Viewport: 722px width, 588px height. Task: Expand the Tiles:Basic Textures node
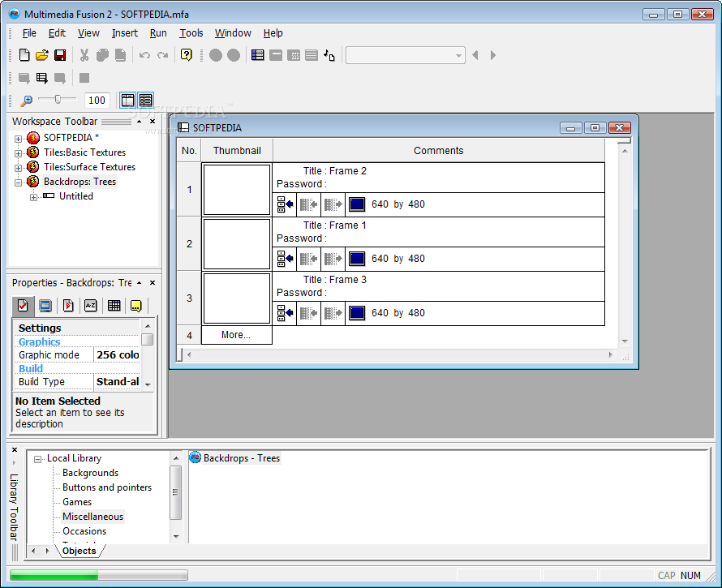click(18, 153)
